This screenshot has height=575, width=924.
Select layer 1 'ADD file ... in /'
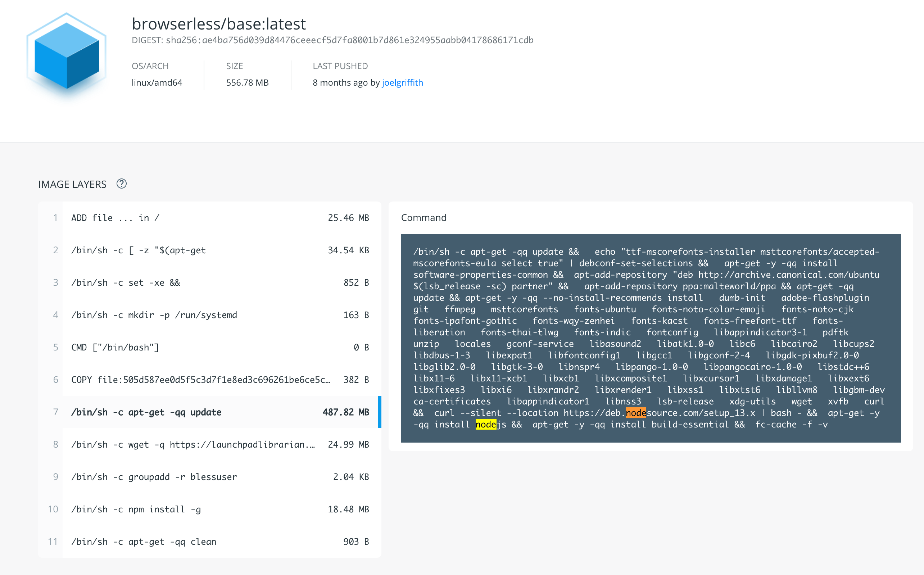point(209,218)
